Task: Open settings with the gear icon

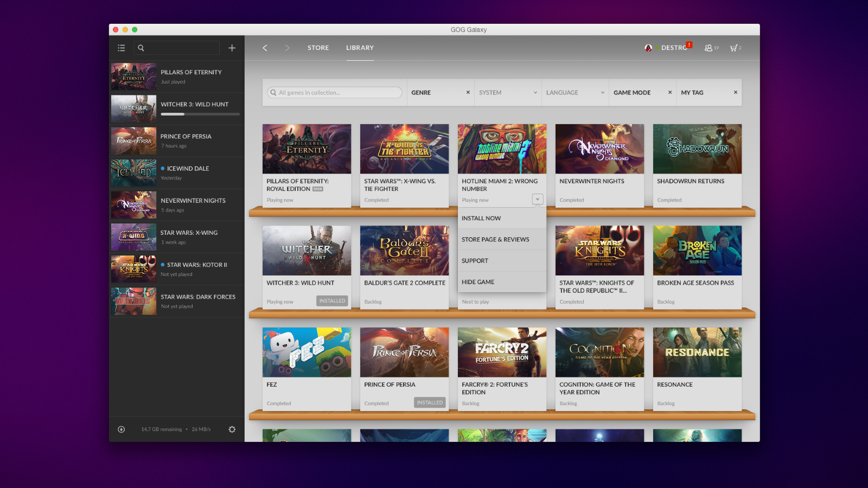Action: click(x=232, y=429)
